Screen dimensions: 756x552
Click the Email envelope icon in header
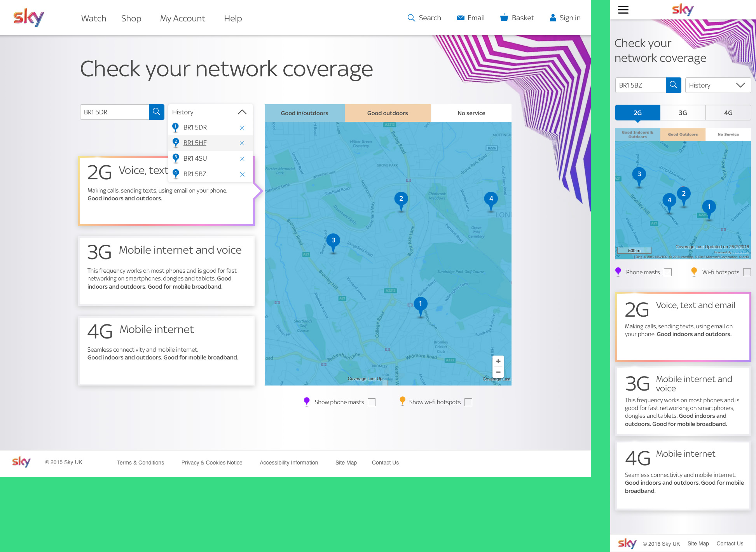[461, 18]
